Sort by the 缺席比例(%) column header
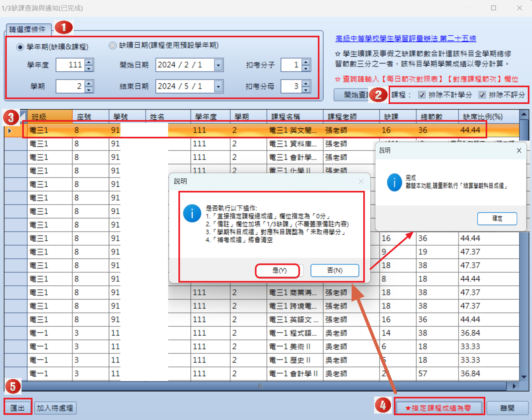 pyautogui.click(x=489, y=117)
